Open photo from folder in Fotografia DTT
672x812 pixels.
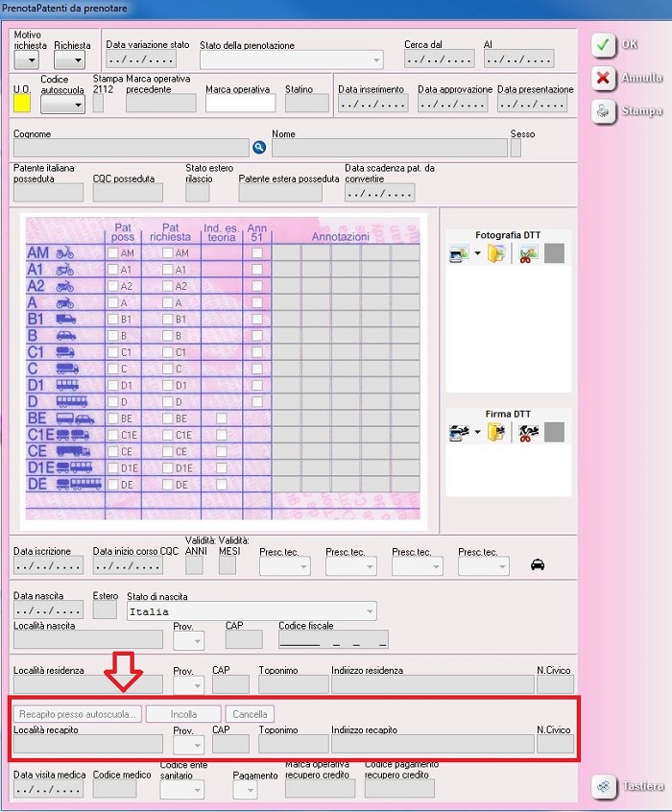point(495,254)
